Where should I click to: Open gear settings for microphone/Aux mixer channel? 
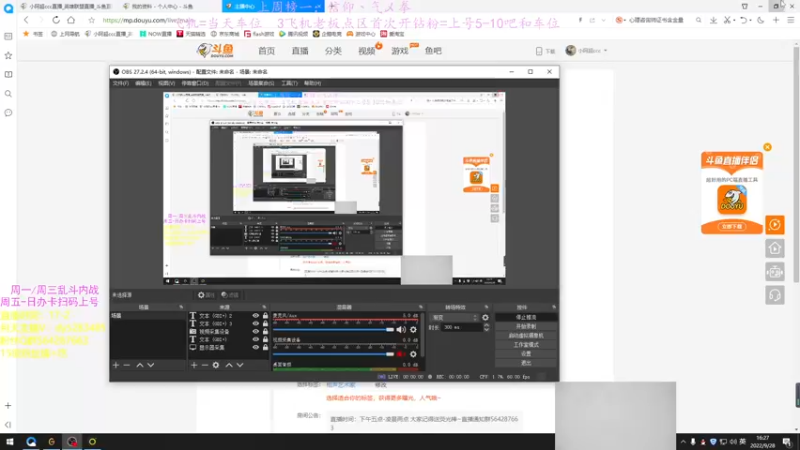[413, 330]
